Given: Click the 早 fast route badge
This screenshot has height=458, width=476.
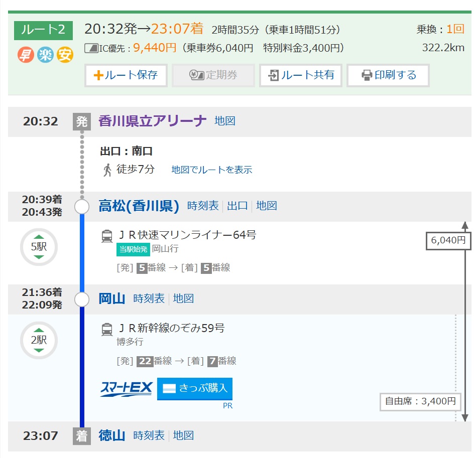Looking at the screenshot, I should click(x=26, y=55).
